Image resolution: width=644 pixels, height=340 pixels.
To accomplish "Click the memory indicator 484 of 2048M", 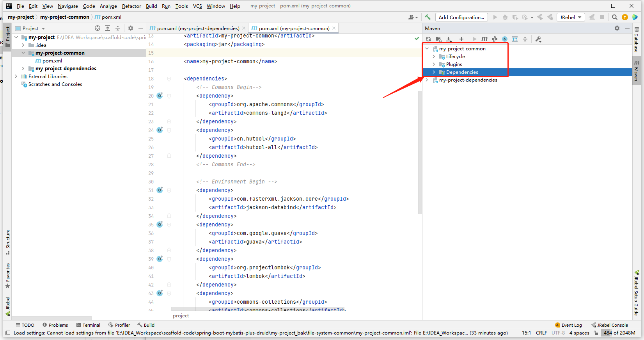I will [x=619, y=333].
